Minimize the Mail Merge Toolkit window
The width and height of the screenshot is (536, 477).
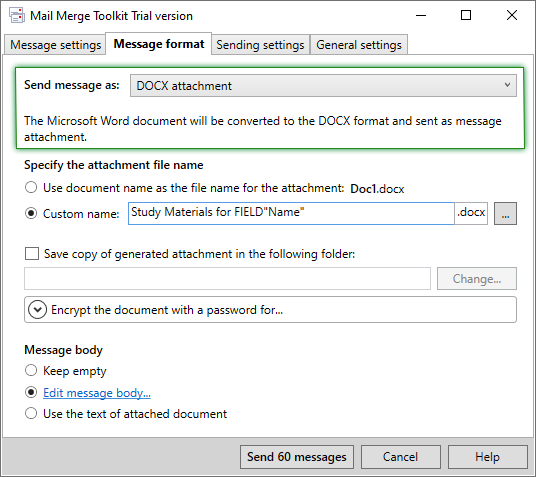[x=421, y=15]
